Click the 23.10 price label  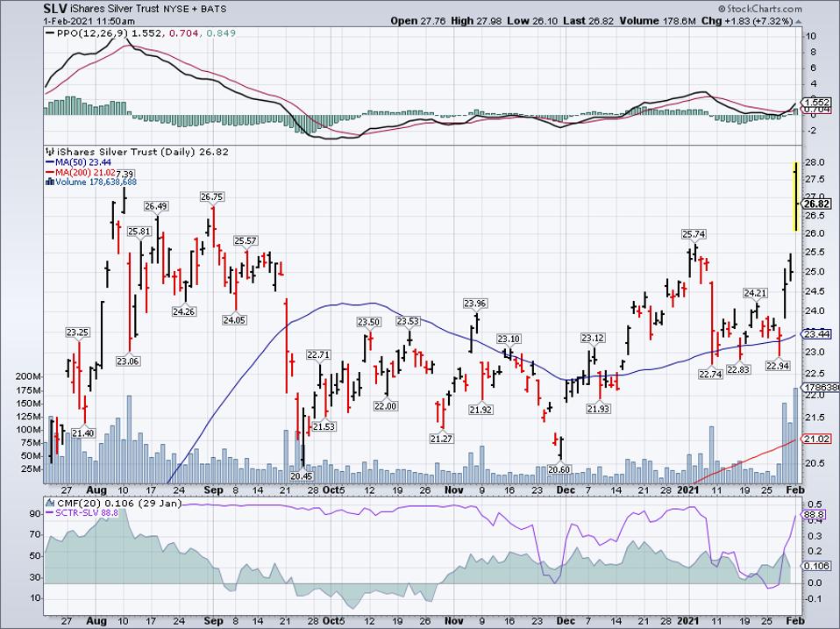(x=509, y=339)
